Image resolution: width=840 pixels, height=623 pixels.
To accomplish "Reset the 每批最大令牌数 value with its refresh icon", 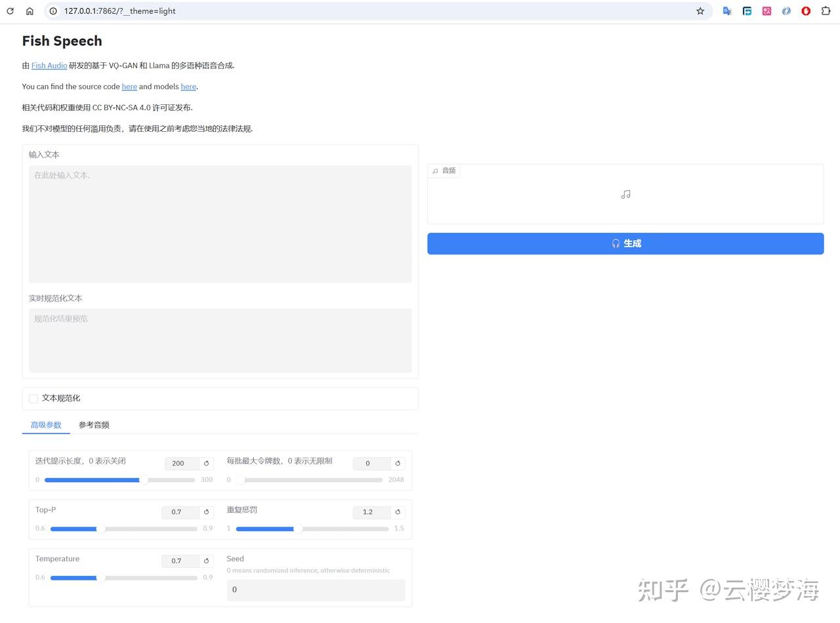I will pos(398,463).
